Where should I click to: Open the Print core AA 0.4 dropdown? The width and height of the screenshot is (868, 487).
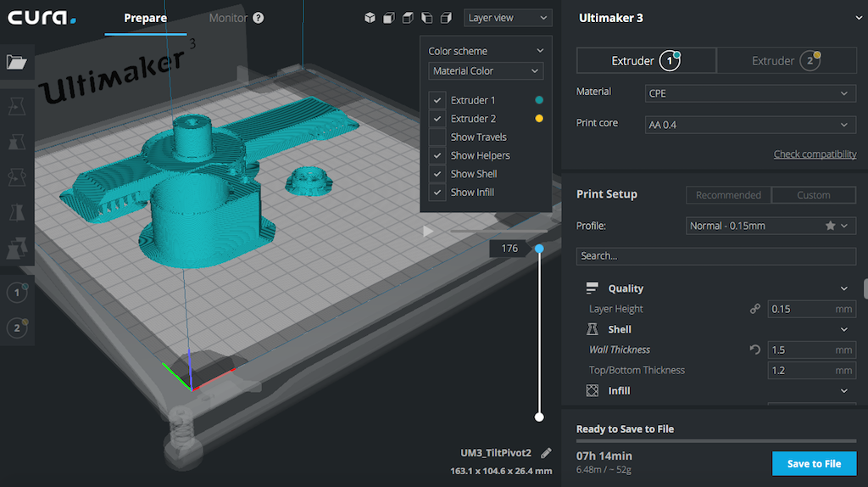(x=750, y=125)
